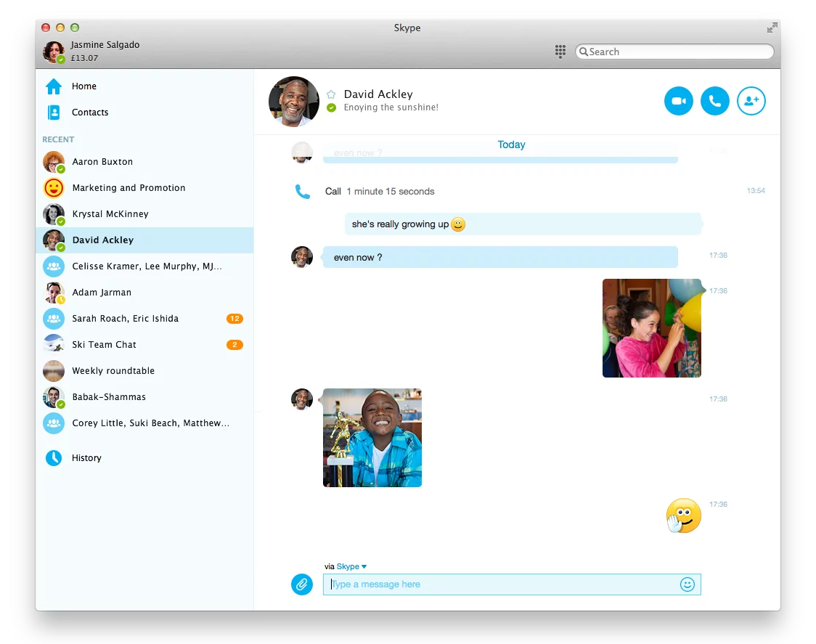
Task: Select Krystal McKinney conversation
Action: point(144,214)
